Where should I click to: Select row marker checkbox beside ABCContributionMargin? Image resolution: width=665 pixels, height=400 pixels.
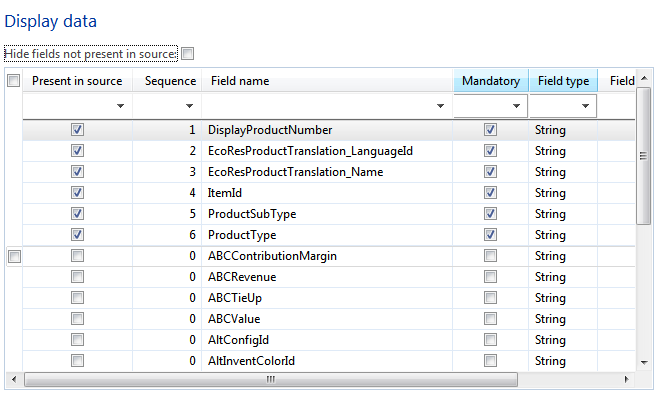(14, 257)
